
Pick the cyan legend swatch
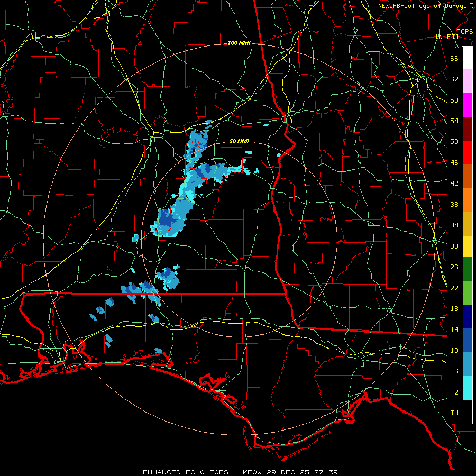click(x=467, y=388)
